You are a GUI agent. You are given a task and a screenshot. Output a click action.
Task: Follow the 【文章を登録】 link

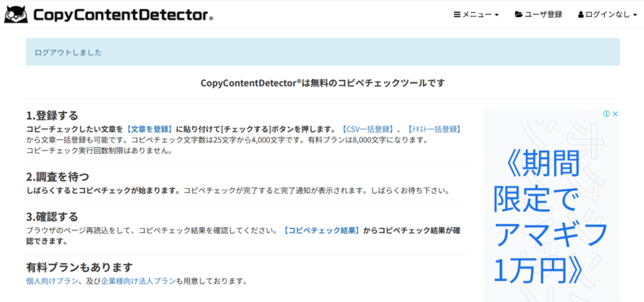pyautogui.click(x=150, y=129)
